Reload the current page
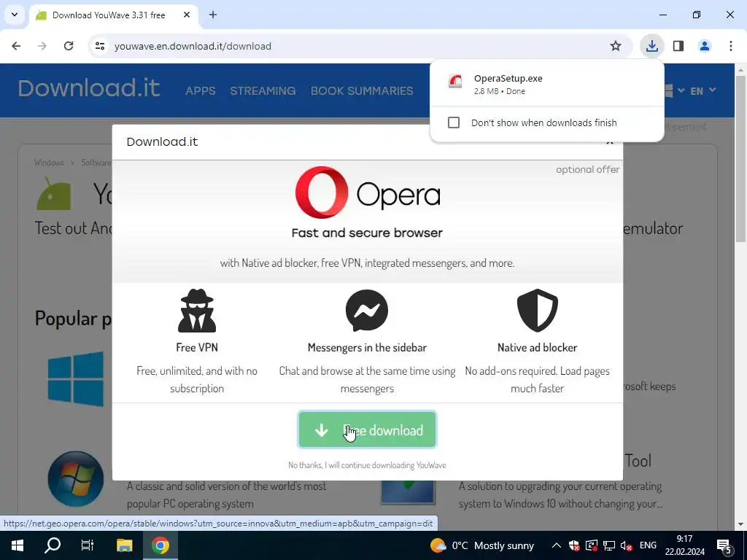This screenshot has height=560, width=747. click(69, 46)
